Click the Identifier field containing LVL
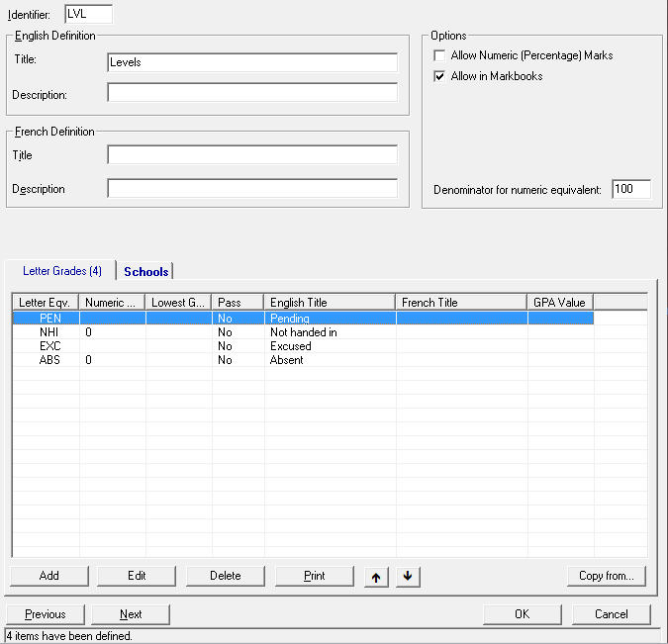 (88, 14)
